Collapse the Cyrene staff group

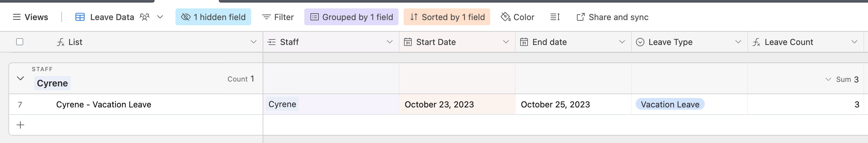[21, 78]
